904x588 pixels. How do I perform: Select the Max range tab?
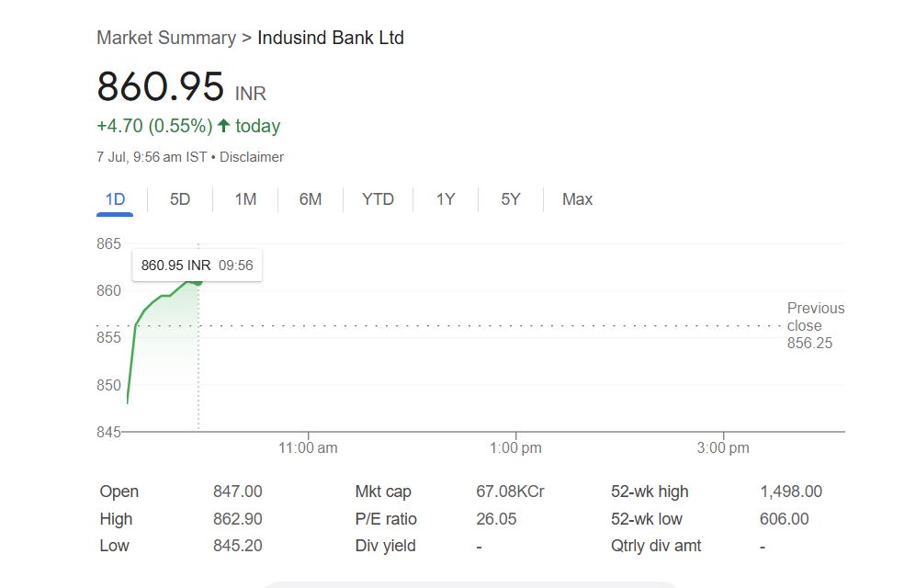[x=577, y=199]
